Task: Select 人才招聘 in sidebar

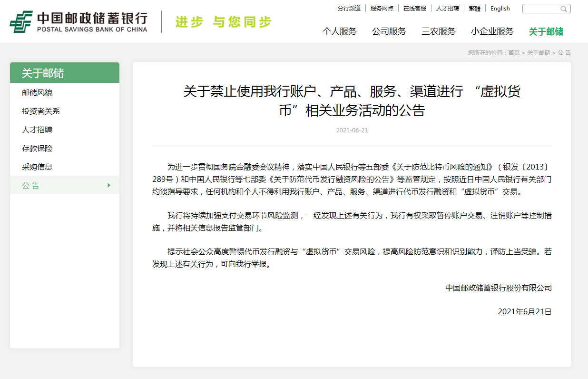Action: (65, 130)
